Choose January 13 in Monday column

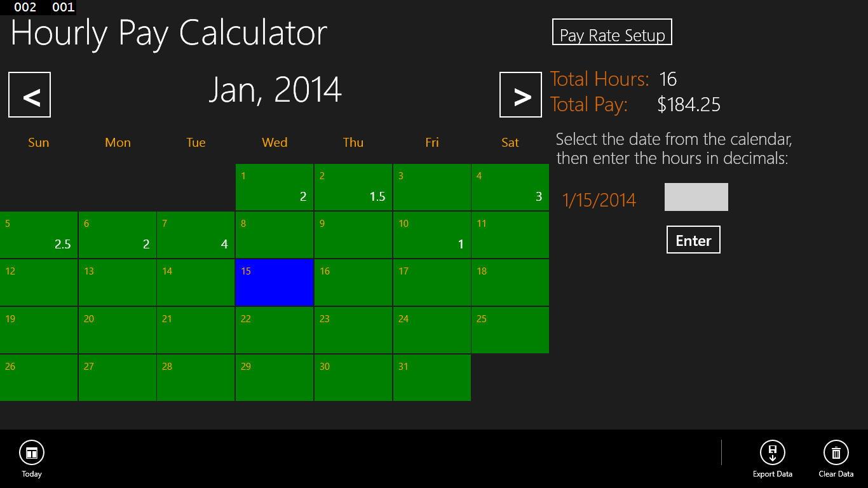tap(118, 283)
